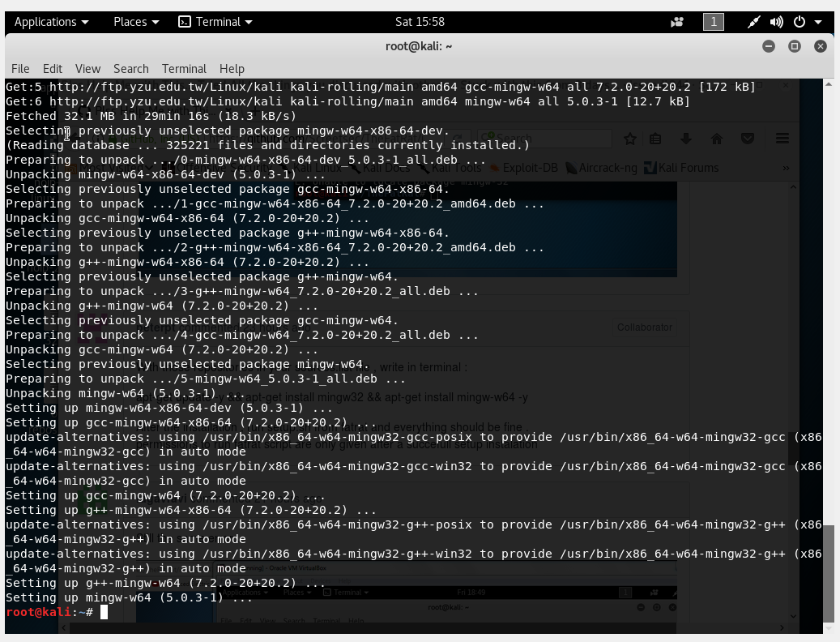This screenshot has height=642, width=840.
Task: Save the page to Pocket
Action: point(746,139)
